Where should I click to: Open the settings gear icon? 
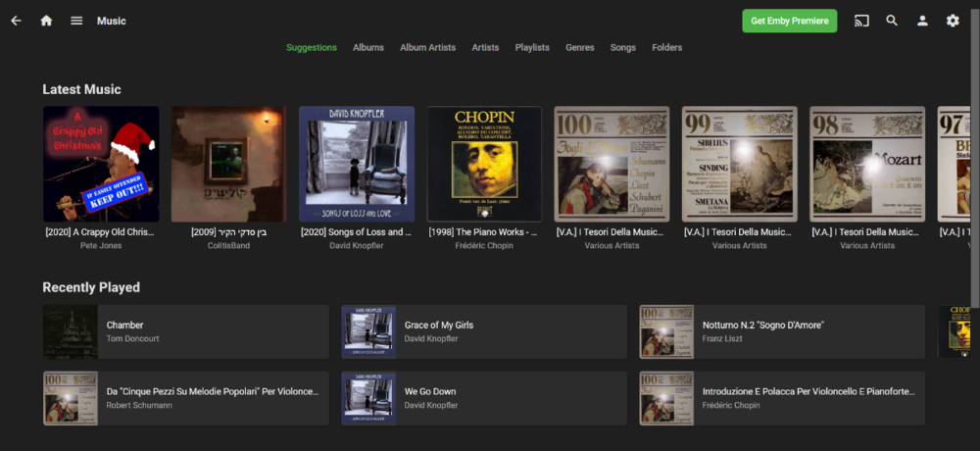tap(952, 21)
